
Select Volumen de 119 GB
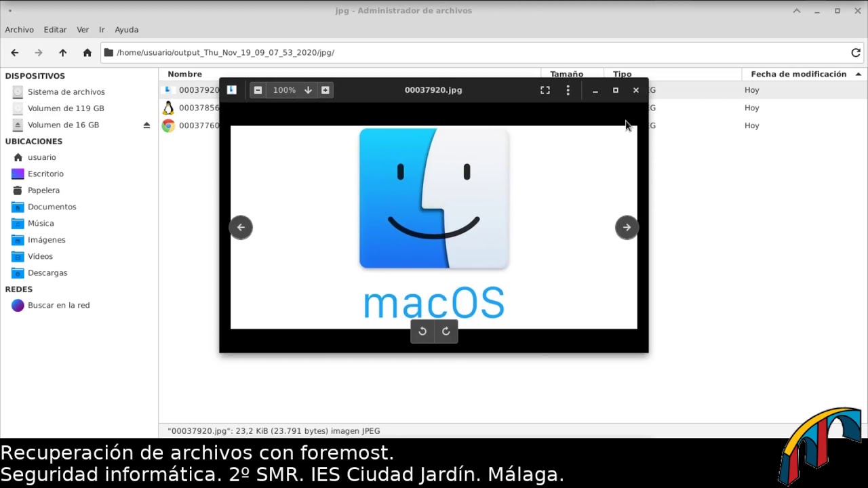[x=66, y=108]
